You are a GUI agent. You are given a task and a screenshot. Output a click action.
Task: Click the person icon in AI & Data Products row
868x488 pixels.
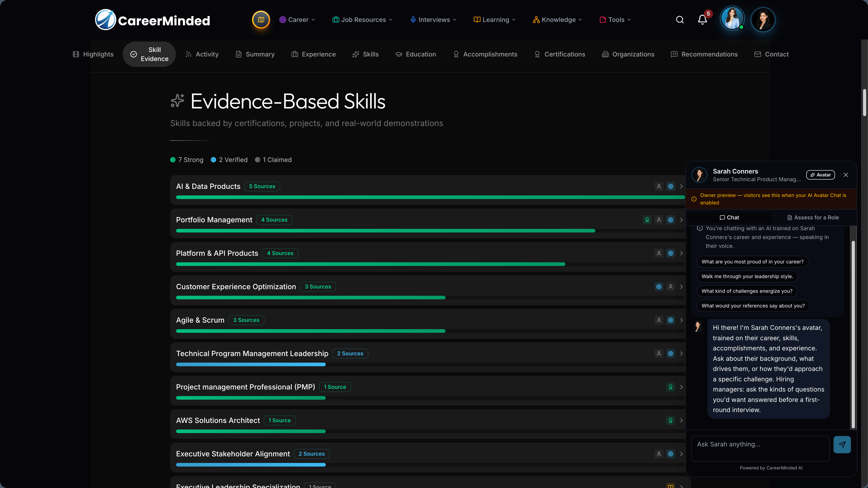click(659, 186)
